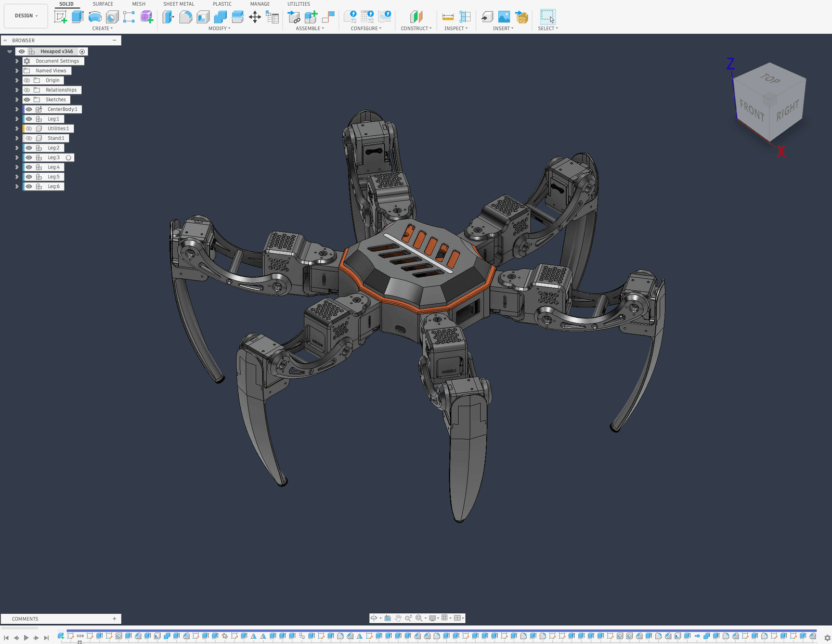Open the Construct dropdown menu
The width and height of the screenshot is (832, 644).
tap(416, 29)
